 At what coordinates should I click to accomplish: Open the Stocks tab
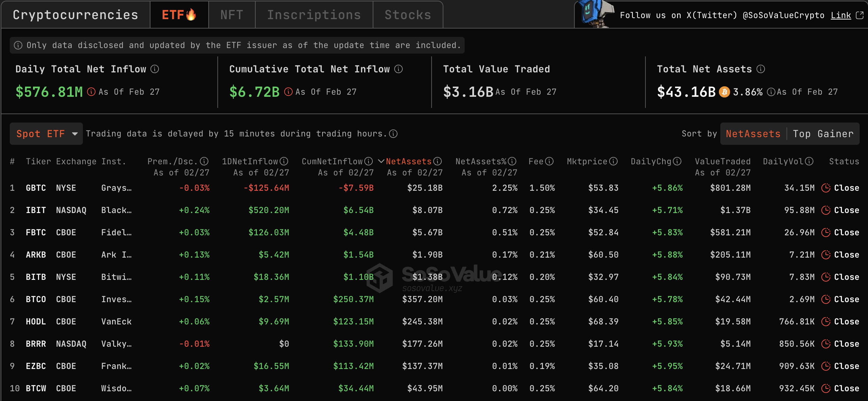[408, 15]
